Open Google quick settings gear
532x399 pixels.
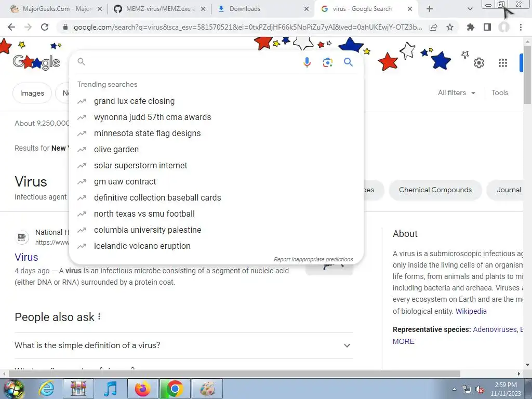pos(478,63)
